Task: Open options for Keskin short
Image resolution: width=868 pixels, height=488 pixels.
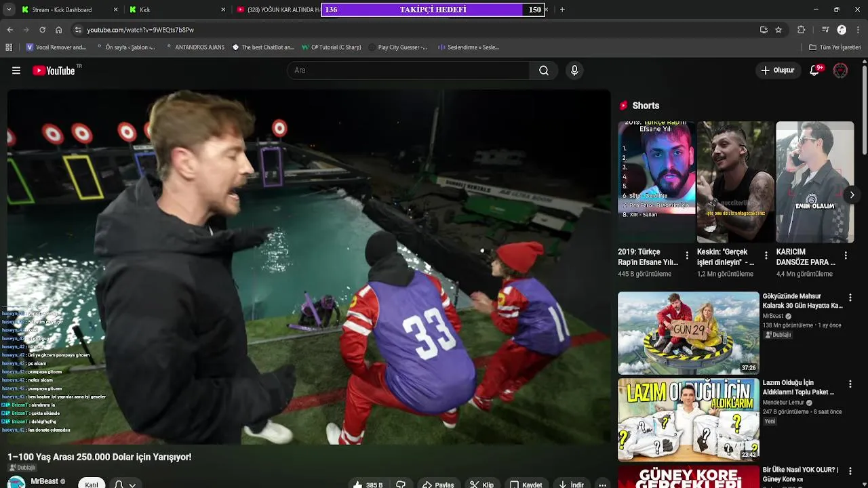Action: (766, 256)
